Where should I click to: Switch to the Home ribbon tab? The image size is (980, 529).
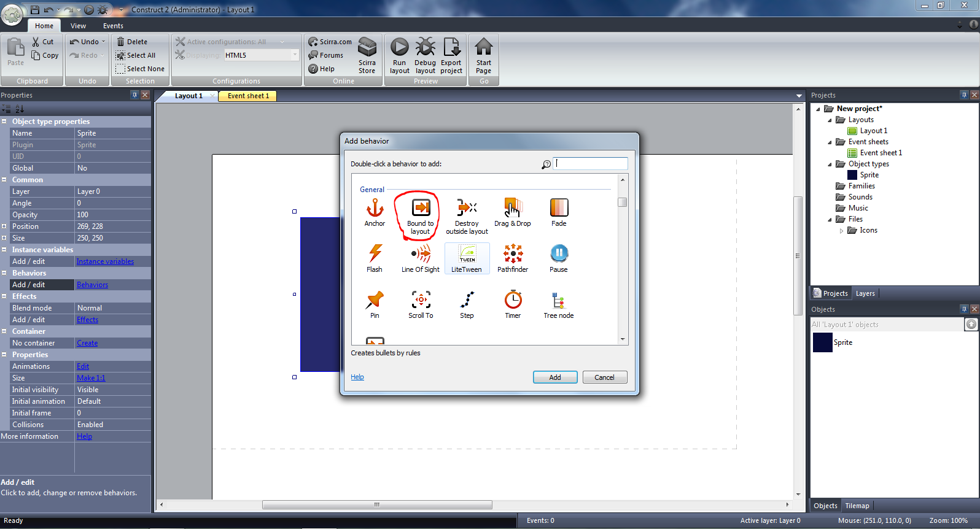coord(44,26)
